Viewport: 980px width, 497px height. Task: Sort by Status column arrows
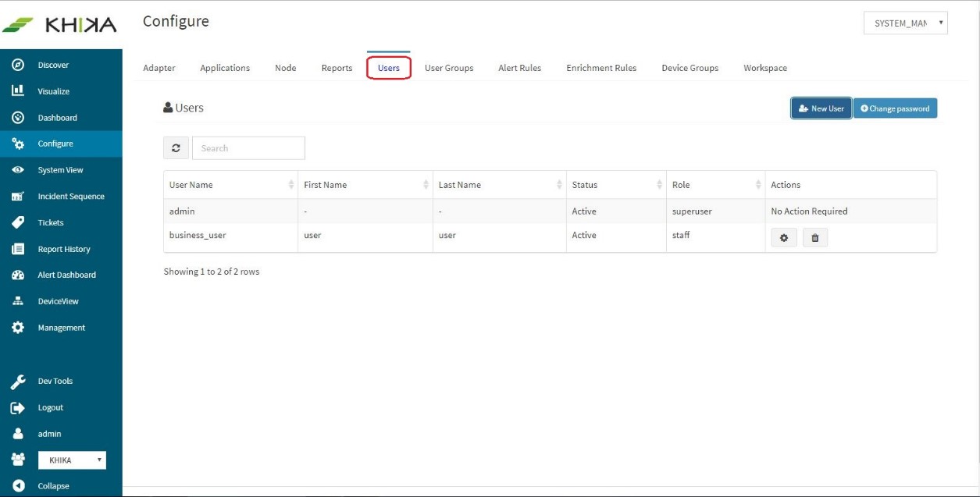point(660,185)
